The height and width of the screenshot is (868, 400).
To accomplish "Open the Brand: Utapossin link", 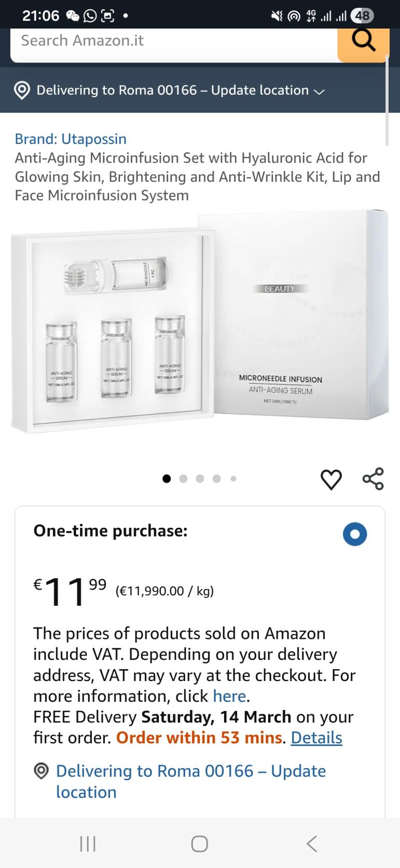I will pos(71,139).
